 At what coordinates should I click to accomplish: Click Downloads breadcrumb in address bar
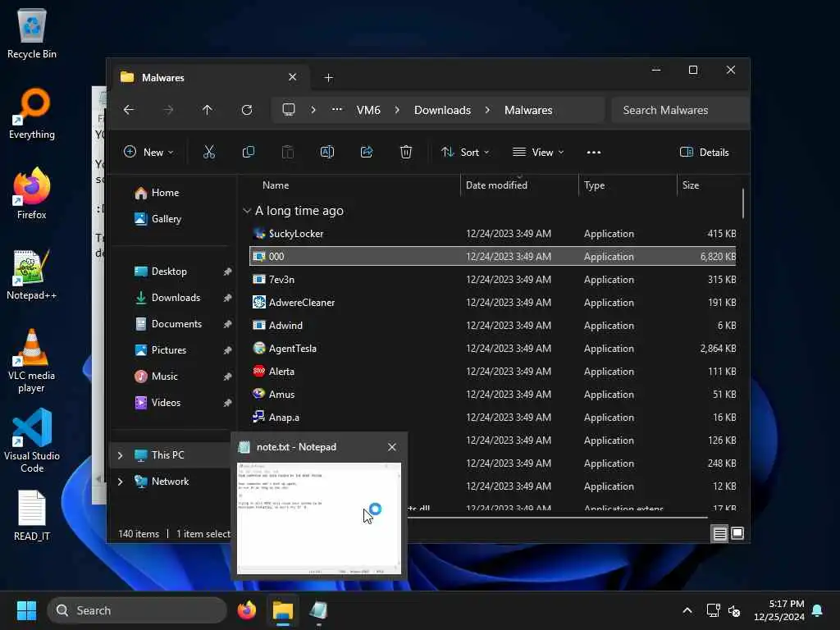pyautogui.click(x=442, y=110)
